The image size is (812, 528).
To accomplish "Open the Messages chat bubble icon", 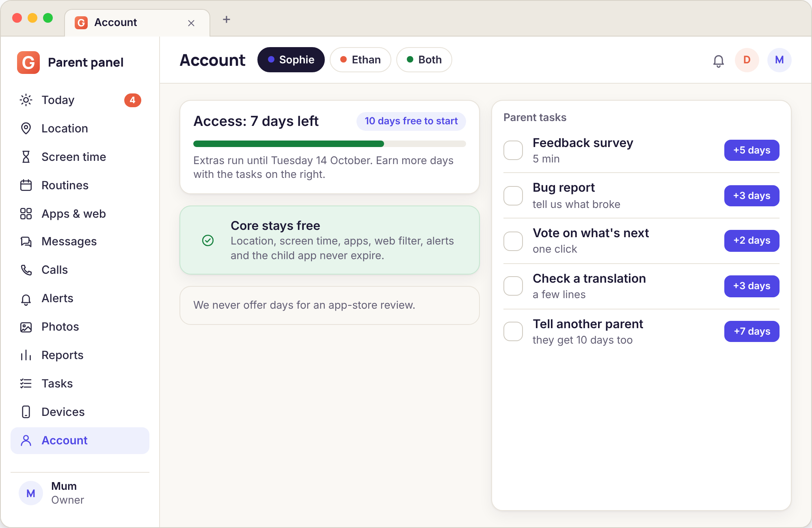I will tap(26, 242).
